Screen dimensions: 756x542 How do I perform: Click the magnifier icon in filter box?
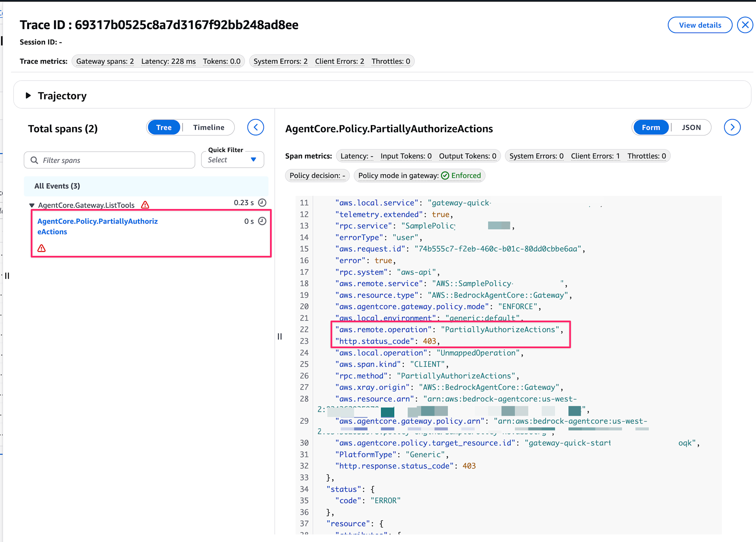coord(34,160)
